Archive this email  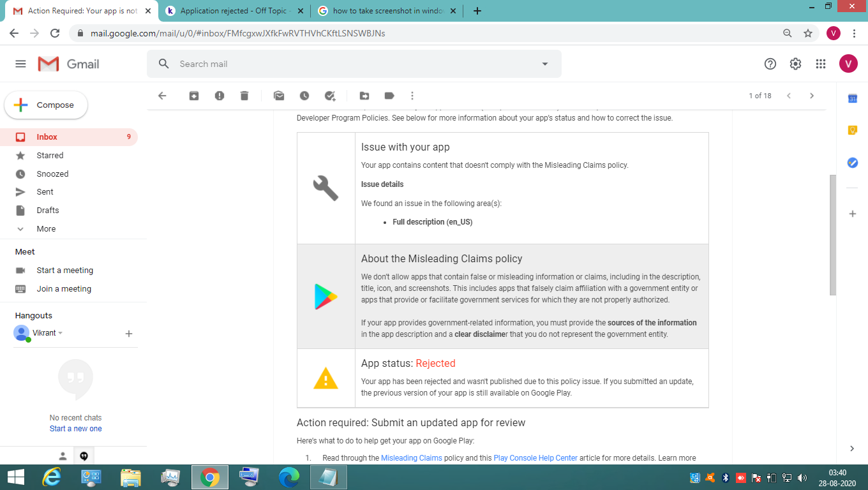pos(194,96)
